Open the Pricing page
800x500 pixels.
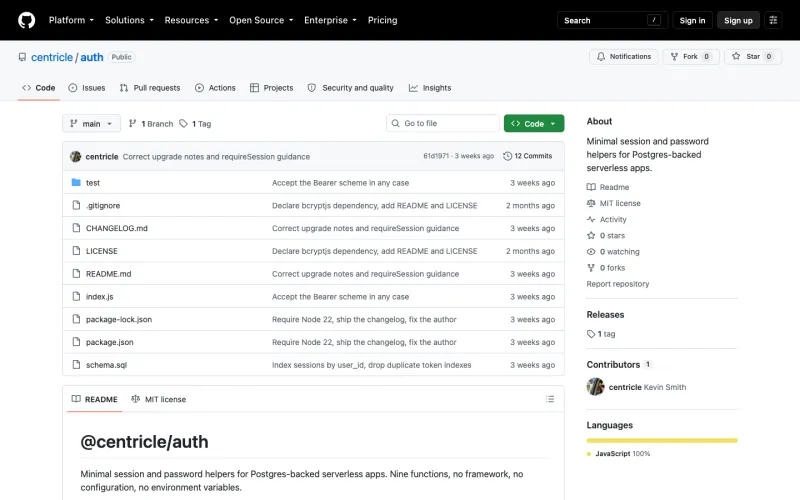click(x=382, y=20)
